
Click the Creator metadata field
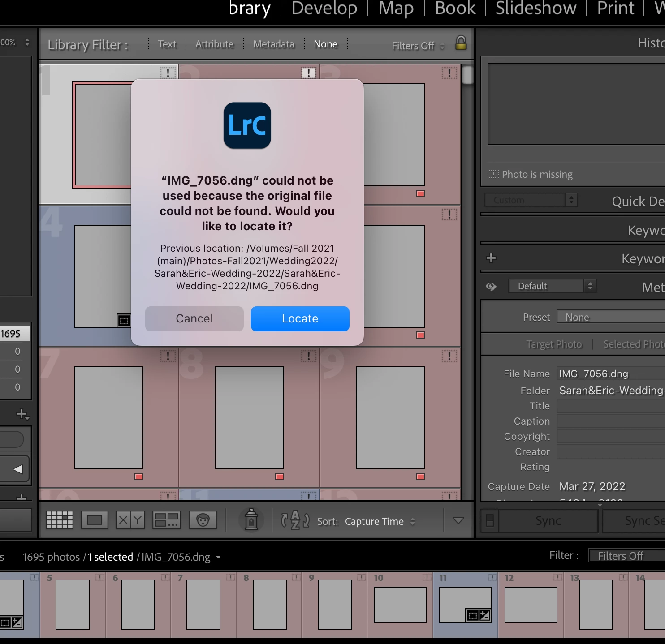coord(611,451)
